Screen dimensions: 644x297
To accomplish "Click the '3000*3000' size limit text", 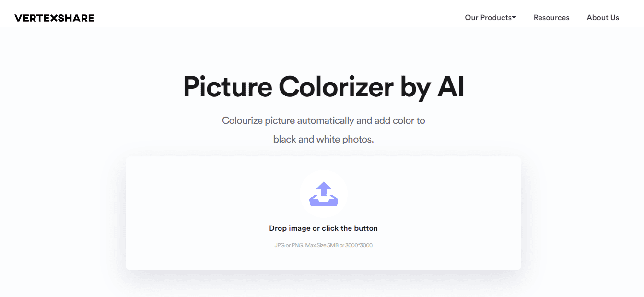I will pyautogui.click(x=359, y=245).
